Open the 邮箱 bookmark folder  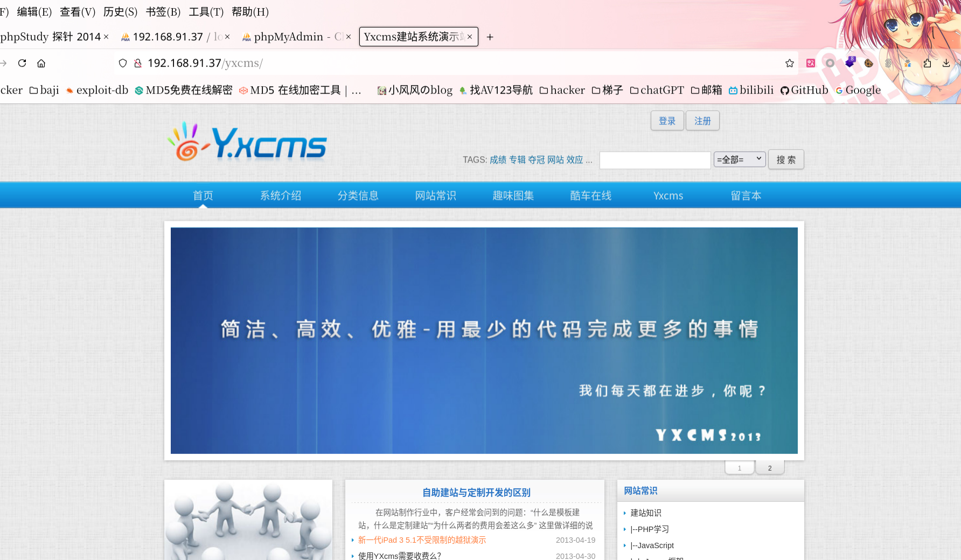706,90
